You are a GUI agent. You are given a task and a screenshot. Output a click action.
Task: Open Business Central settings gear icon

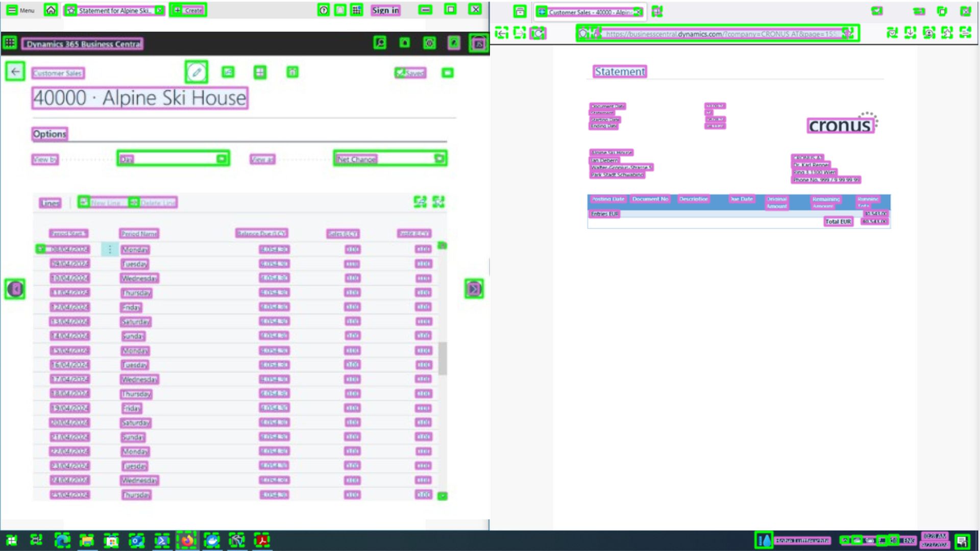tap(429, 43)
